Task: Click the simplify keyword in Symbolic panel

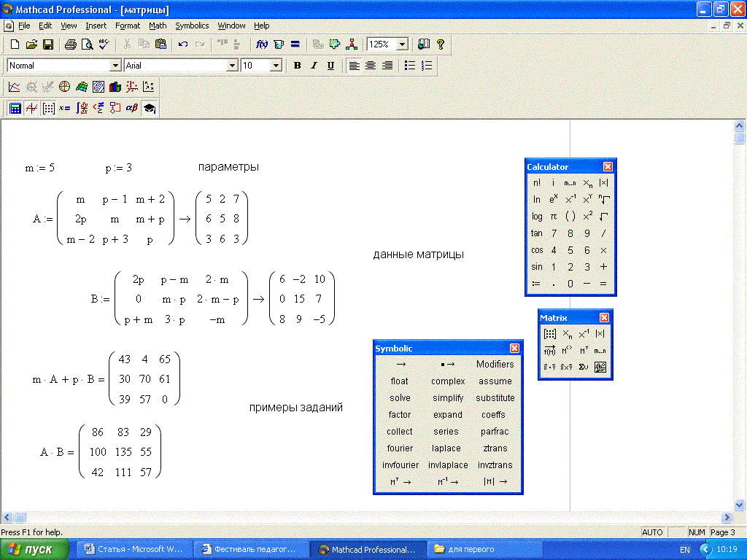Action: [447, 398]
